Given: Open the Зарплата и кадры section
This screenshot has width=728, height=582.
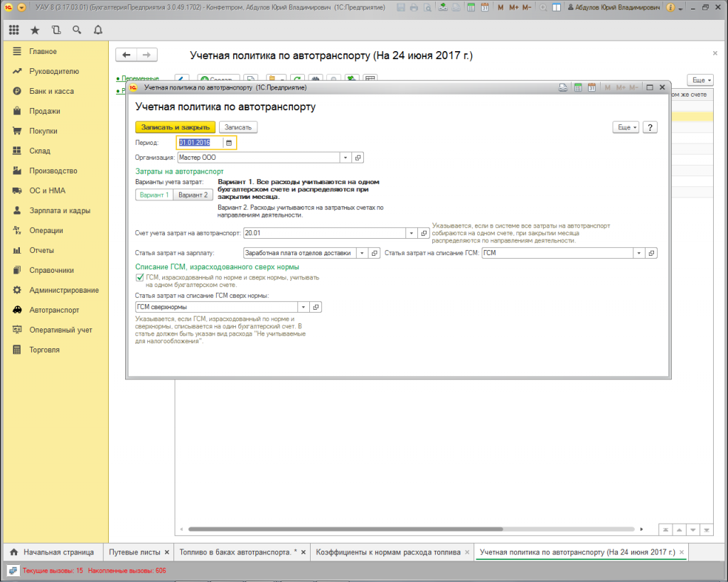Looking at the screenshot, I should tap(60, 211).
